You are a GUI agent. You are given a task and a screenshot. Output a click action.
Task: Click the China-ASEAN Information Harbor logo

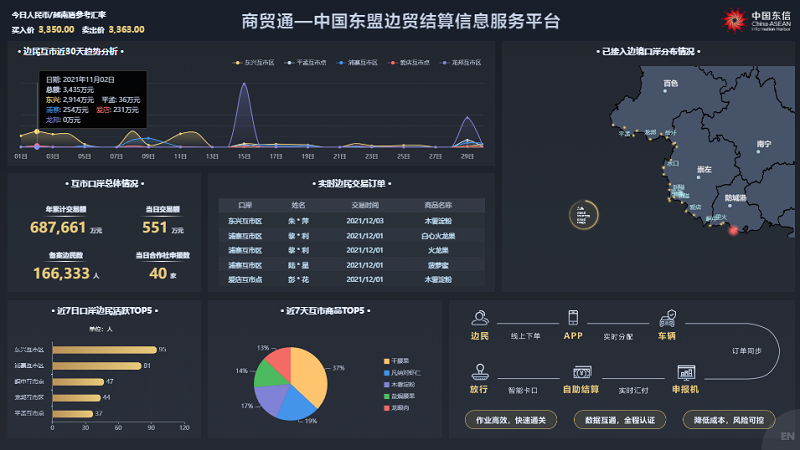[x=756, y=20]
